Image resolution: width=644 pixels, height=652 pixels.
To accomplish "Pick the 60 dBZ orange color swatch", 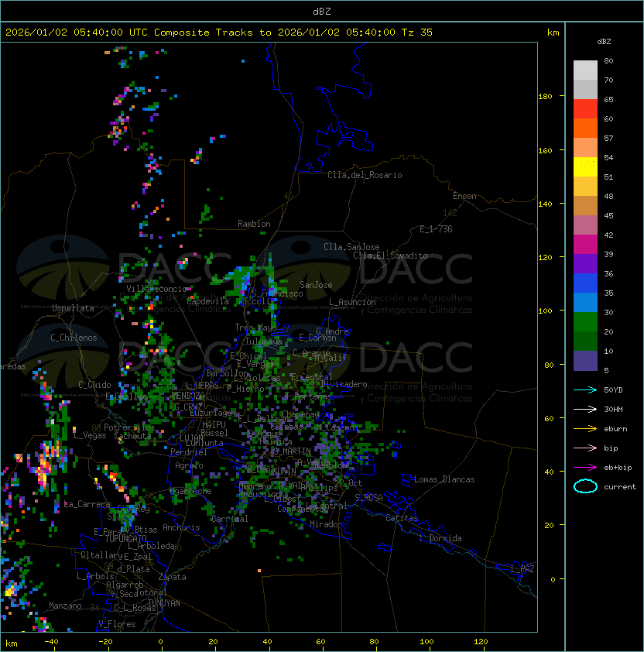I will pos(585,128).
